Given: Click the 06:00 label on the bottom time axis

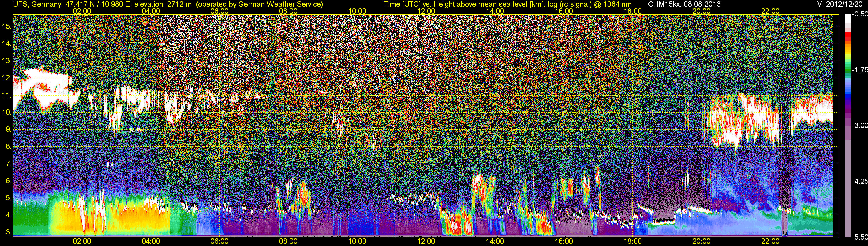Looking at the screenshot, I should (219, 241).
